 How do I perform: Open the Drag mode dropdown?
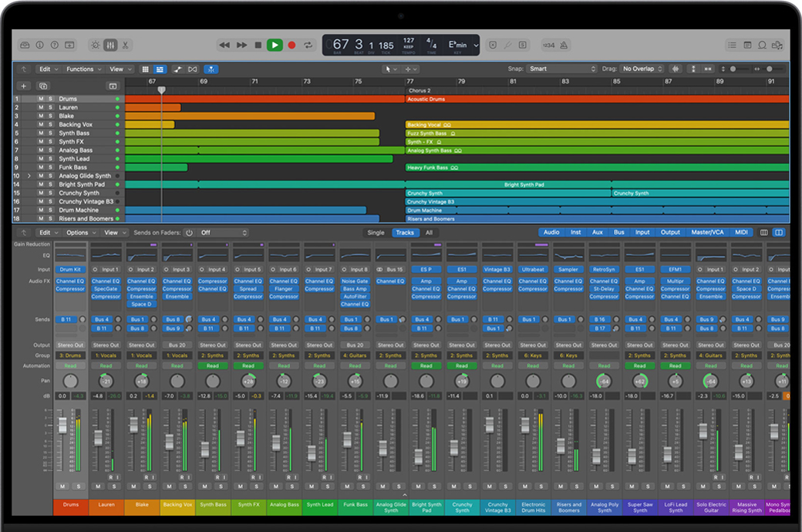642,69
